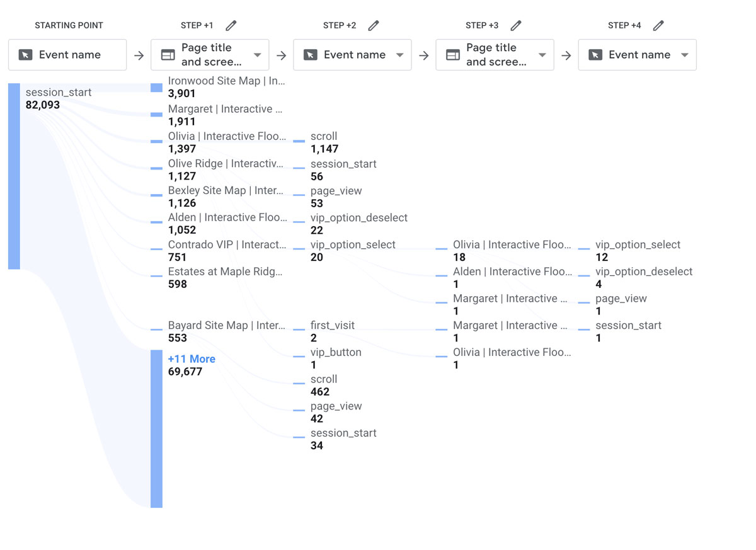Viewport: 756px width, 550px height.
Task: Edit Step +4 with the pencil icon
Action: pos(658,25)
